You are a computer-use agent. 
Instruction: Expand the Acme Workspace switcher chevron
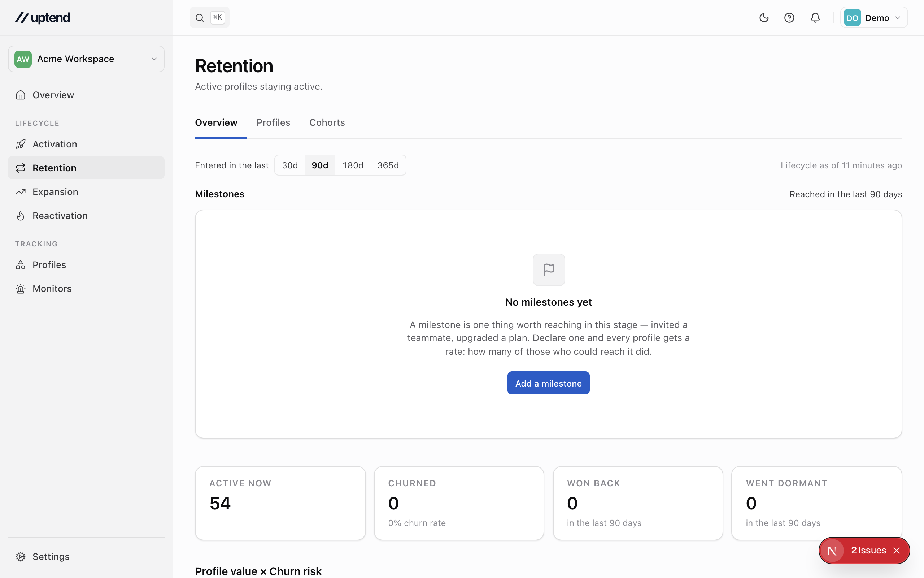point(154,59)
